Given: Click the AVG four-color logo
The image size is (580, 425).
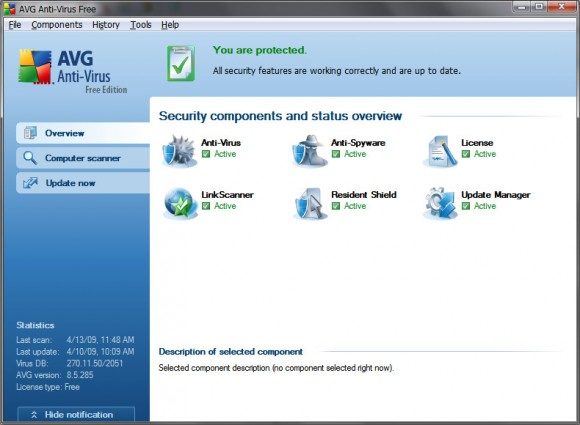Looking at the screenshot, I should click(35, 67).
